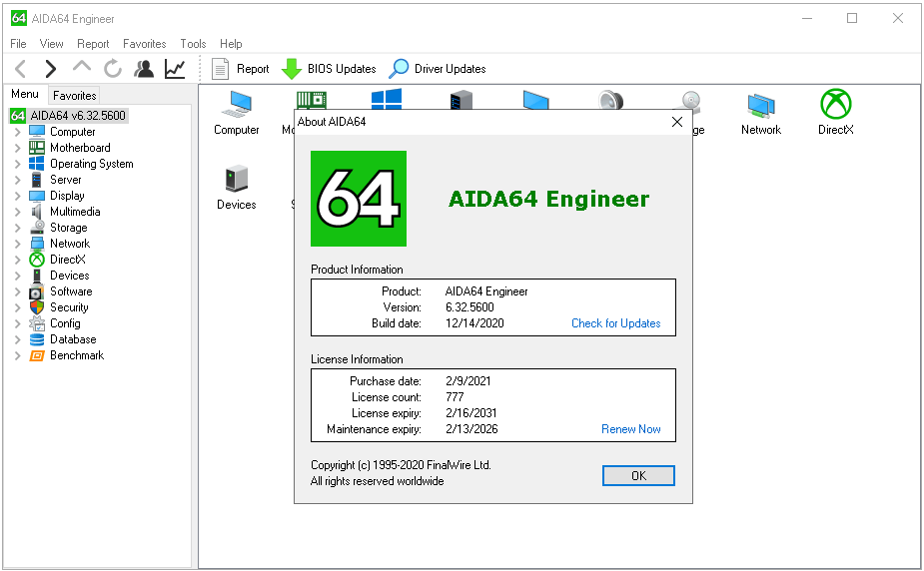Click the 2/13/2026 maintenance expiry value
The height and width of the screenshot is (571, 924).
coord(472,429)
